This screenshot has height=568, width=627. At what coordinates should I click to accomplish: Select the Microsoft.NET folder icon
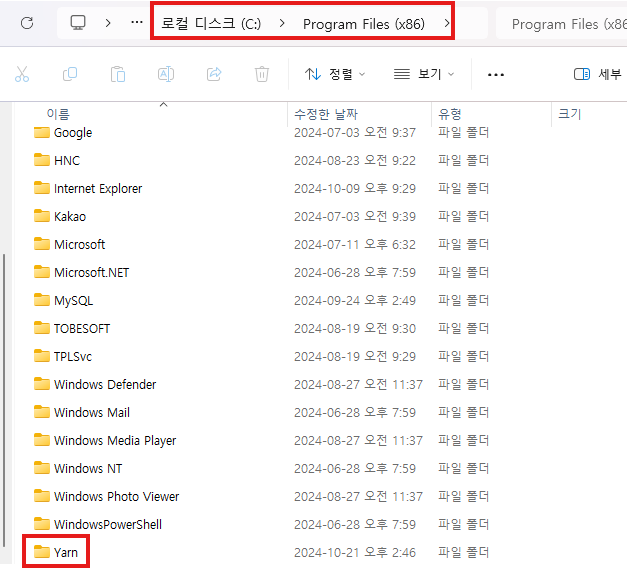coord(42,272)
